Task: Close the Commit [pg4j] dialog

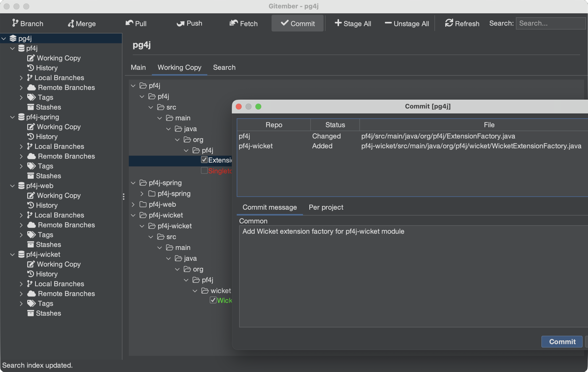Action: click(239, 106)
